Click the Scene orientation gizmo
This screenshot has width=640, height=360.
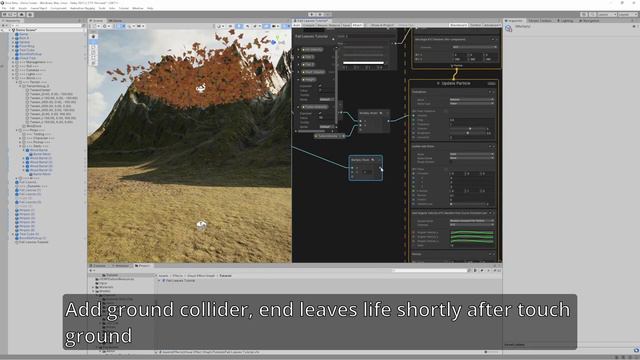pos(277,41)
